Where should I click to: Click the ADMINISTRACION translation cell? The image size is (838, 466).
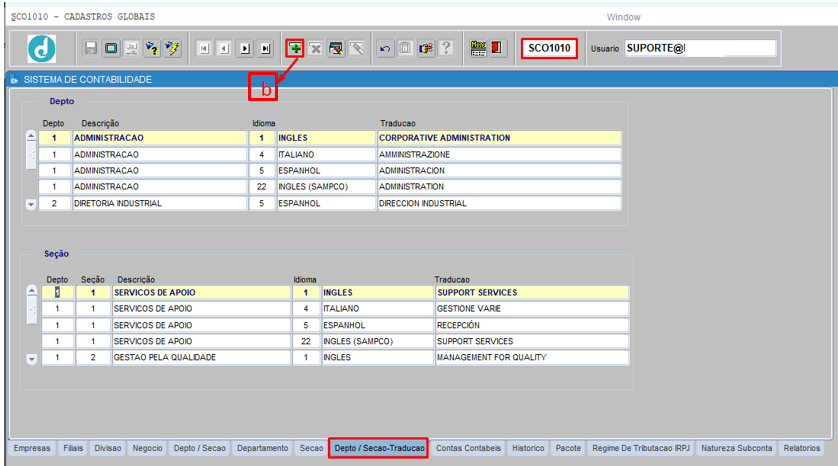(x=500, y=170)
